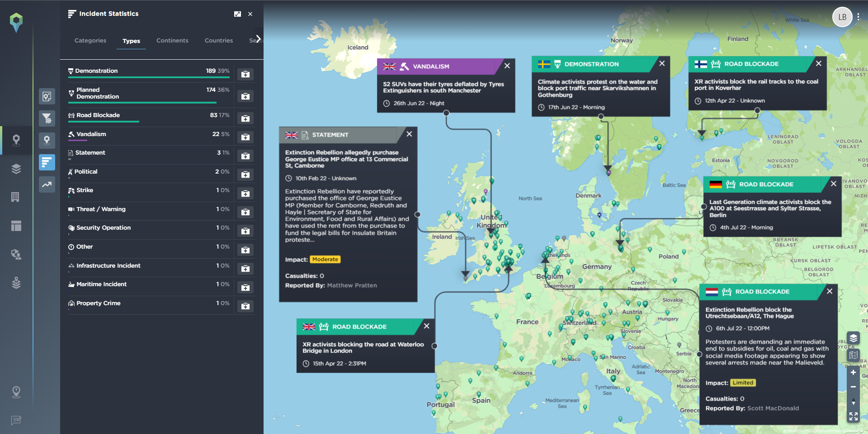868x434 pixels.
Task: Close the Waterloo Bridge Road Blockade card
Action: pos(426,326)
